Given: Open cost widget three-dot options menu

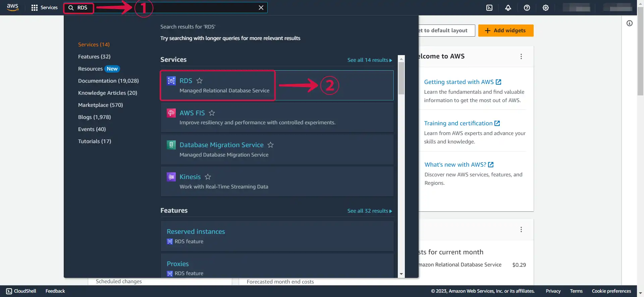Looking at the screenshot, I should click(521, 229).
